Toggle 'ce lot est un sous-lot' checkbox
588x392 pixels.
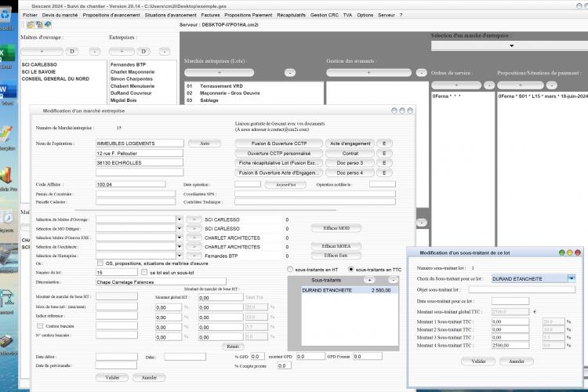[144, 272]
